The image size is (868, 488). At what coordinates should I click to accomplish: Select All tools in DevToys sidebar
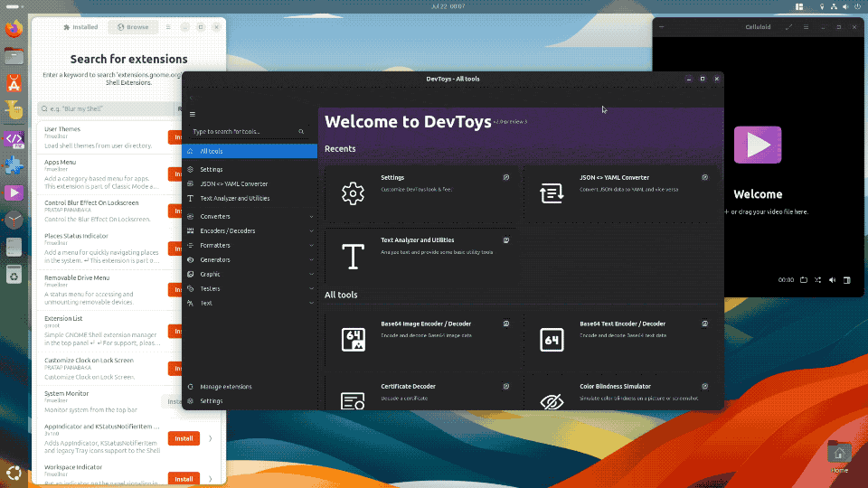click(250, 151)
